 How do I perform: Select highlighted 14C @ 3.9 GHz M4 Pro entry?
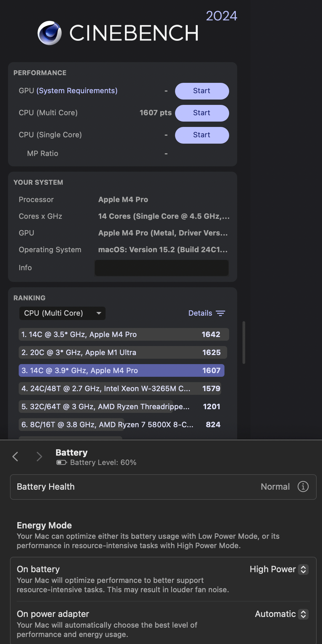click(122, 370)
